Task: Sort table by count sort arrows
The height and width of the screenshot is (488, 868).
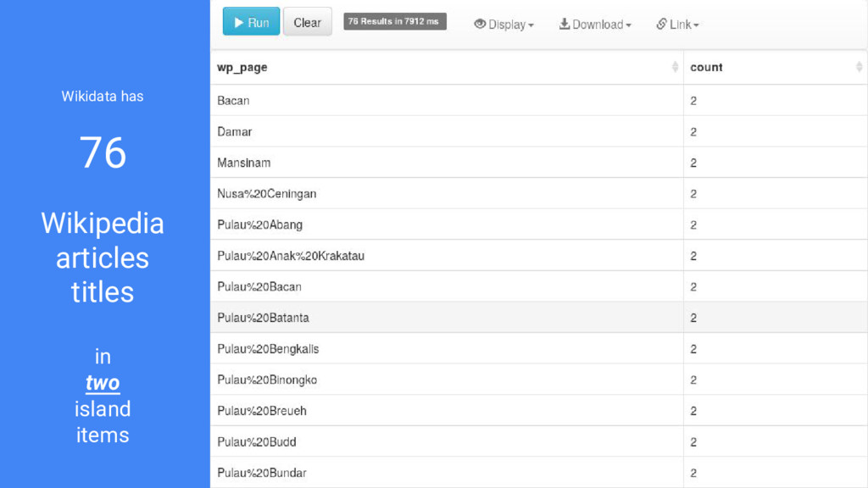Action: pos(859,67)
